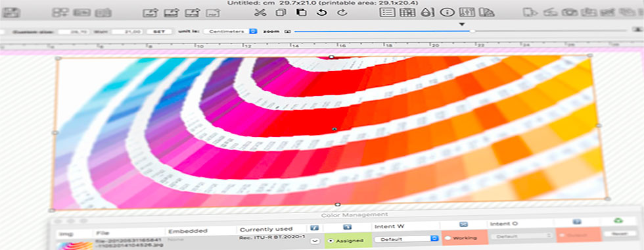Click the second export icon with arrow
644x250 pixels.
click(171, 12)
